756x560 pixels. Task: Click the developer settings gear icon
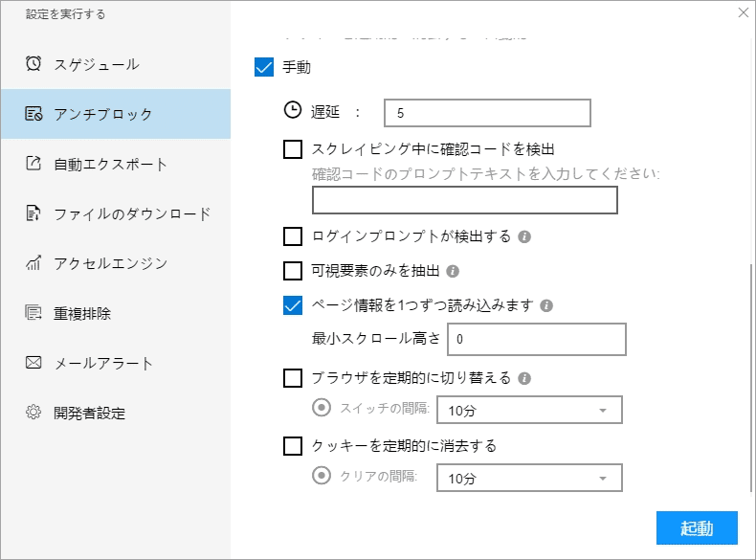(33, 413)
